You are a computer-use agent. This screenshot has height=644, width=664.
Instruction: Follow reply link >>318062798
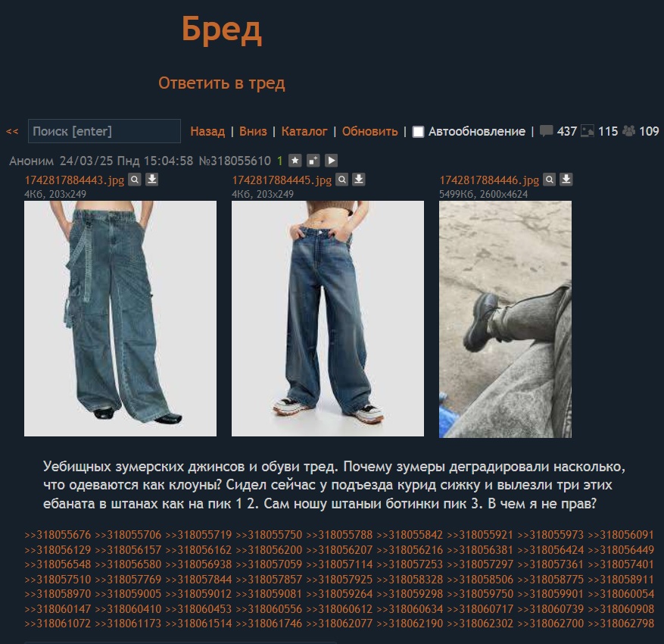621,624
